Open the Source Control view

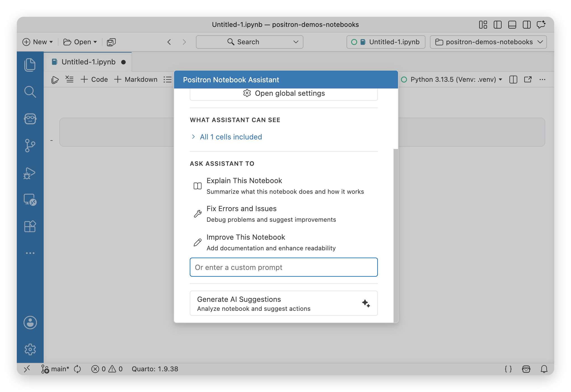[30, 146]
